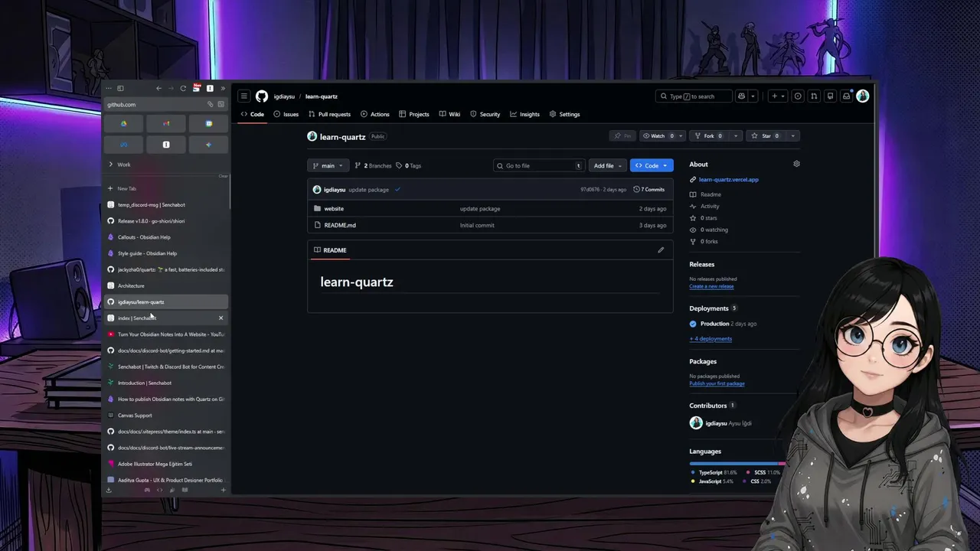
Task: Open the Google Calendar pinned tab
Action: 208,123
